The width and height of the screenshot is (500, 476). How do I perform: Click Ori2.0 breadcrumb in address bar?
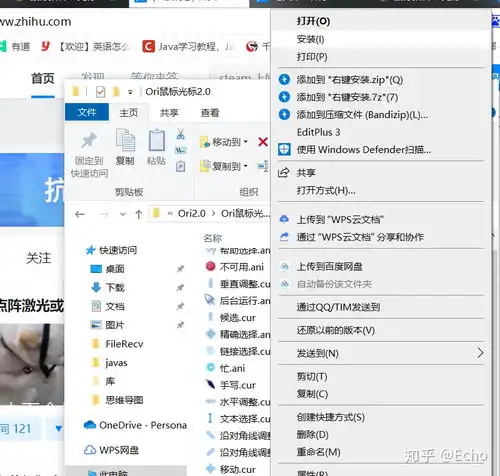point(191,213)
